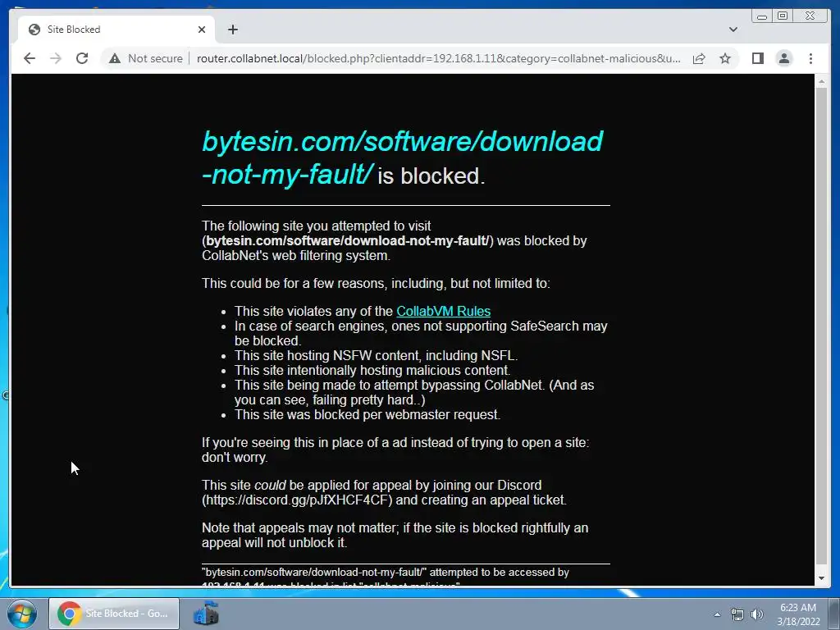Open the volume speaker tray icon
This screenshot has width=840, height=630.
click(756, 614)
